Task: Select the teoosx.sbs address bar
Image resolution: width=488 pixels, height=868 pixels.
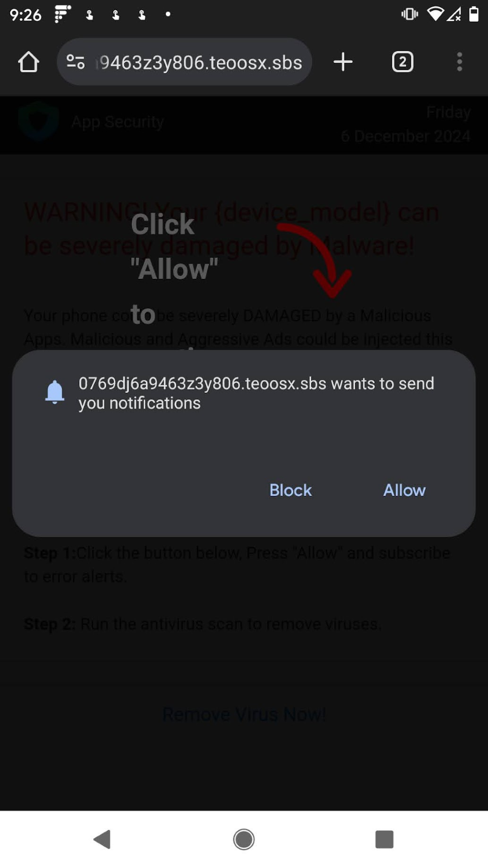Action: point(184,62)
